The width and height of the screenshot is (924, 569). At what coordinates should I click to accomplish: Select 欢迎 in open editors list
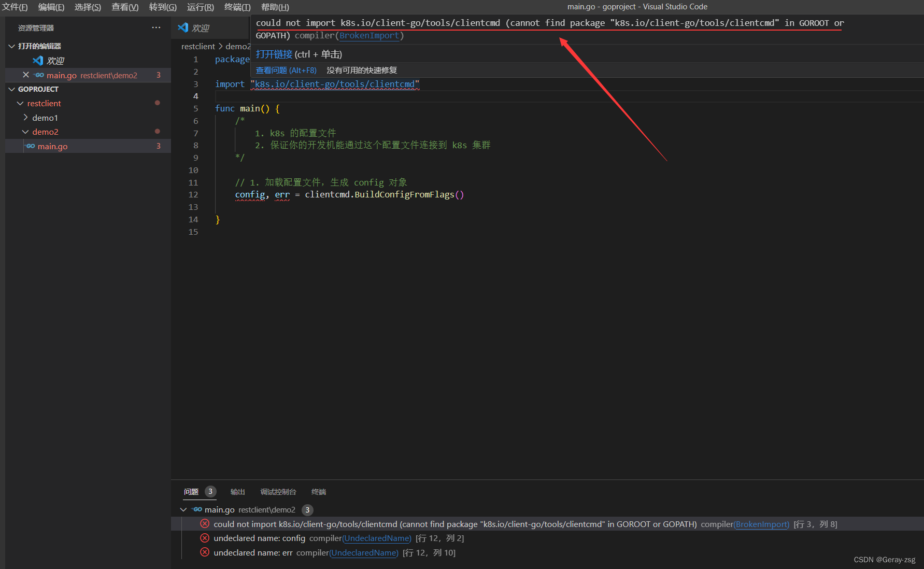[55, 61]
